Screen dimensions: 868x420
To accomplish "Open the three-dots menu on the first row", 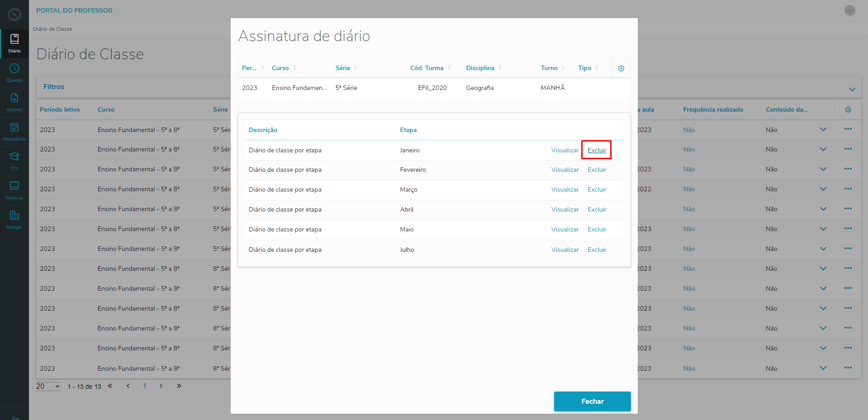I will (848, 129).
